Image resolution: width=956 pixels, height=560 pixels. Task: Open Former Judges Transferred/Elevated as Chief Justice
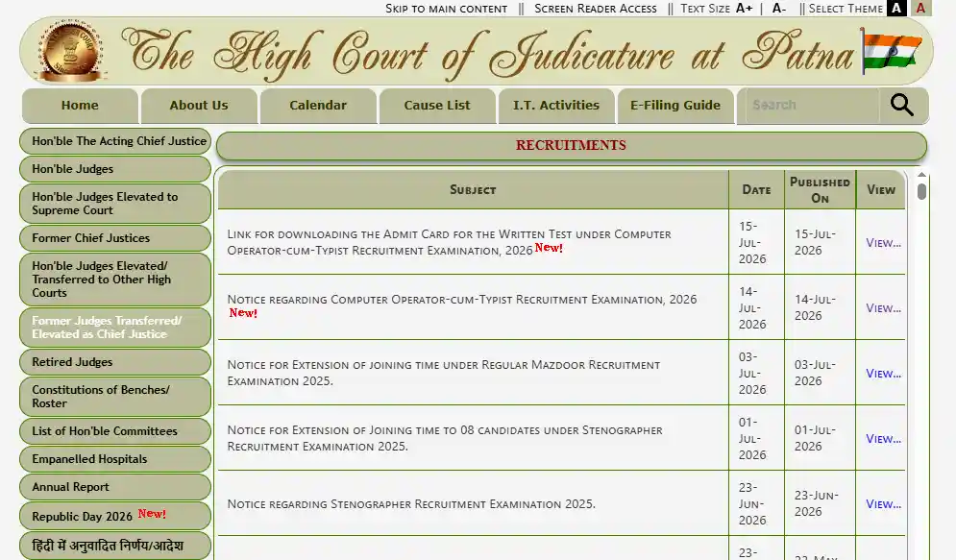[115, 328]
